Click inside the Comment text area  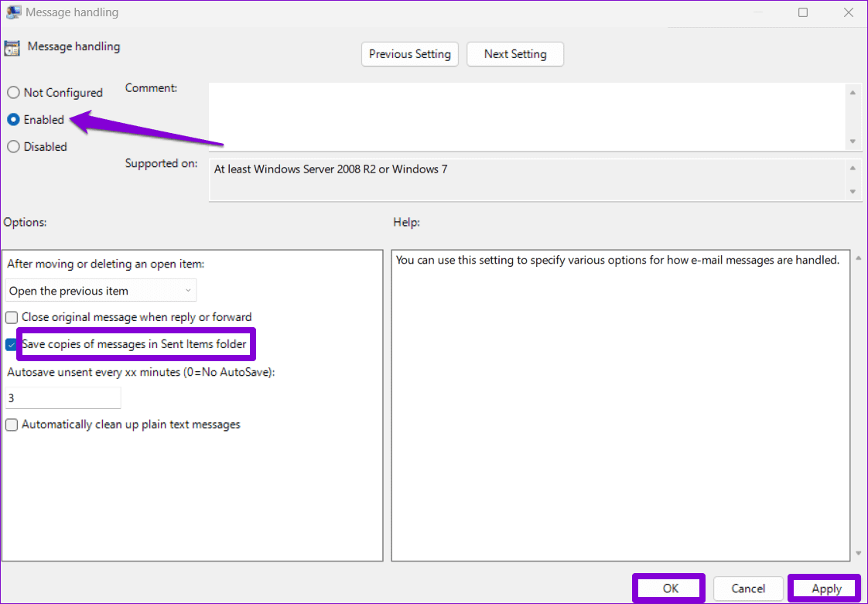click(526, 116)
